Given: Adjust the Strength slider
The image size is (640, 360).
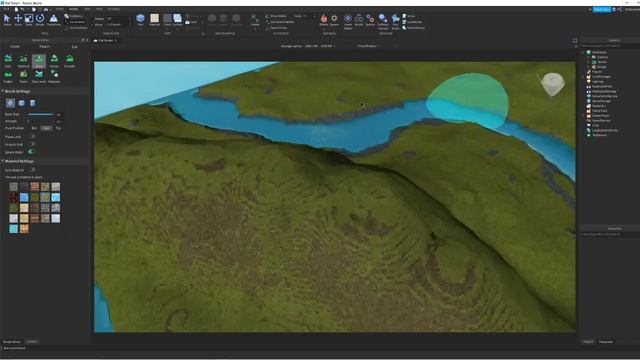Looking at the screenshot, I should 40,121.
